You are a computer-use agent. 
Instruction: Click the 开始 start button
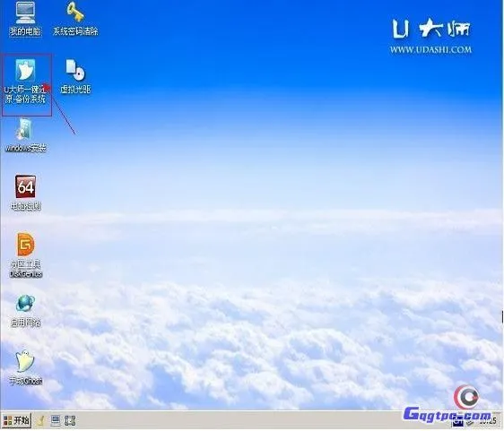[x=17, y=420]
